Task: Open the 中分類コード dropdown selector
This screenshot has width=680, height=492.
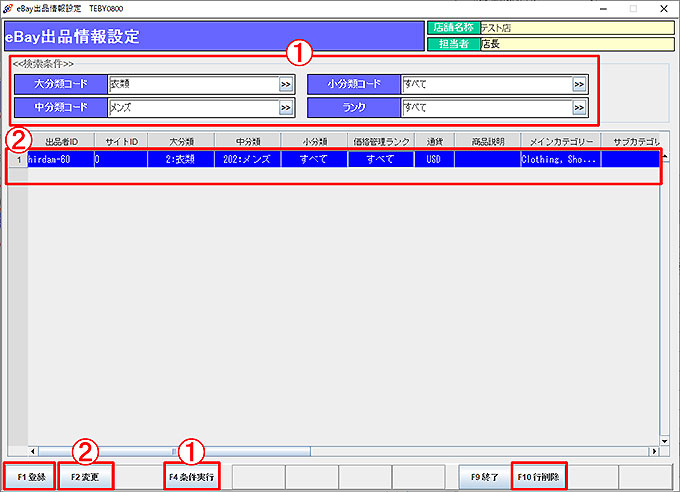Action: point(285,106)
